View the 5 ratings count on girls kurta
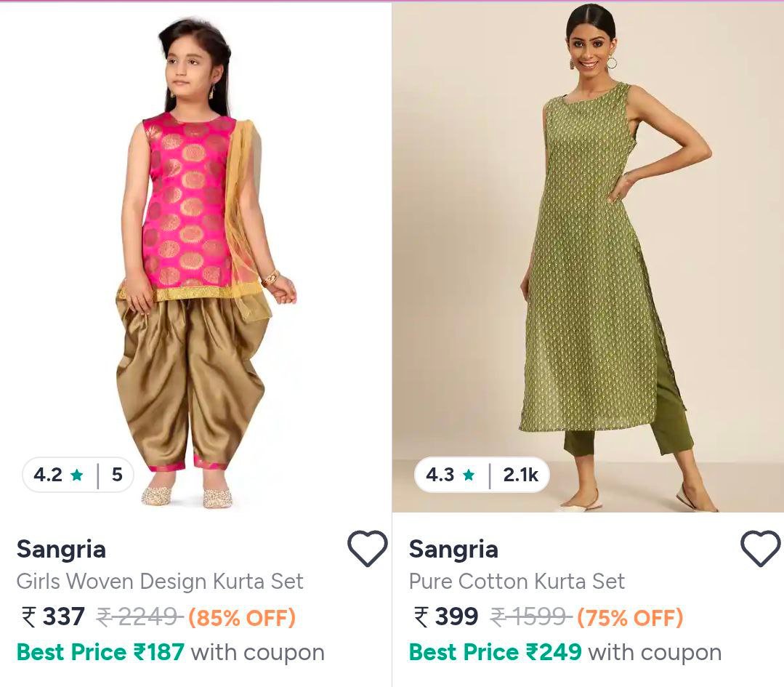This screenshot has height=687, width=784. (x=117, y=475)
